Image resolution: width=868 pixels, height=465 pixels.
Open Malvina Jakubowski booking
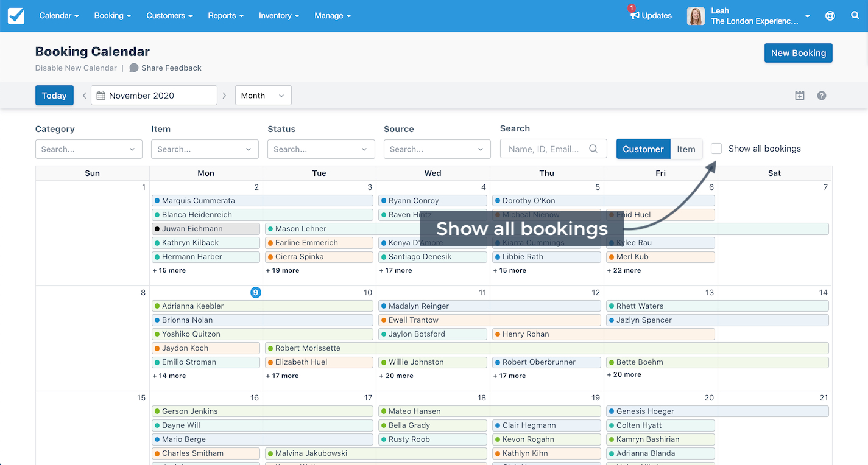pyautogui.click(x=376, y=453)
